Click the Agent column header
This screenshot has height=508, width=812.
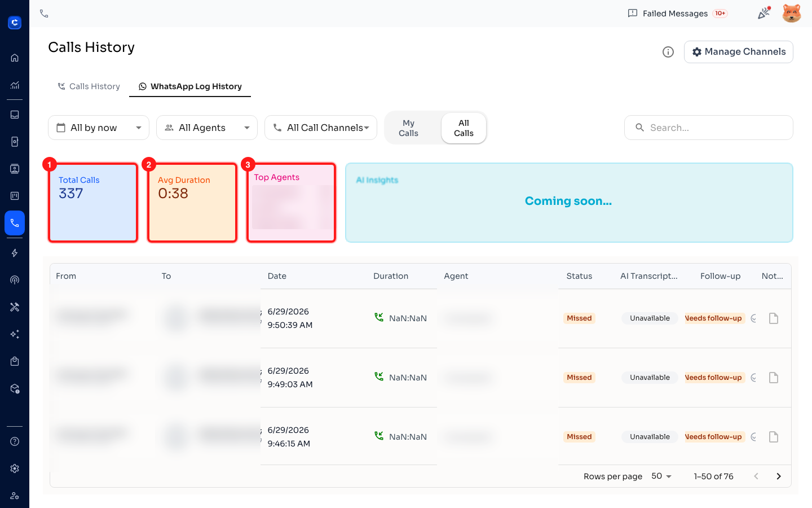pyautogui.click(x=456, y=276)
